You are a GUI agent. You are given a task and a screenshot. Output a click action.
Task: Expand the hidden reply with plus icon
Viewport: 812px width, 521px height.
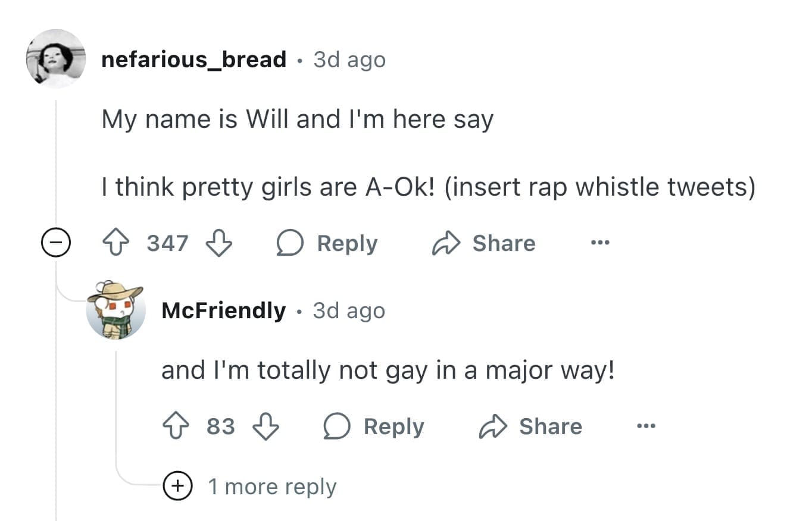[x=177, y=487]
